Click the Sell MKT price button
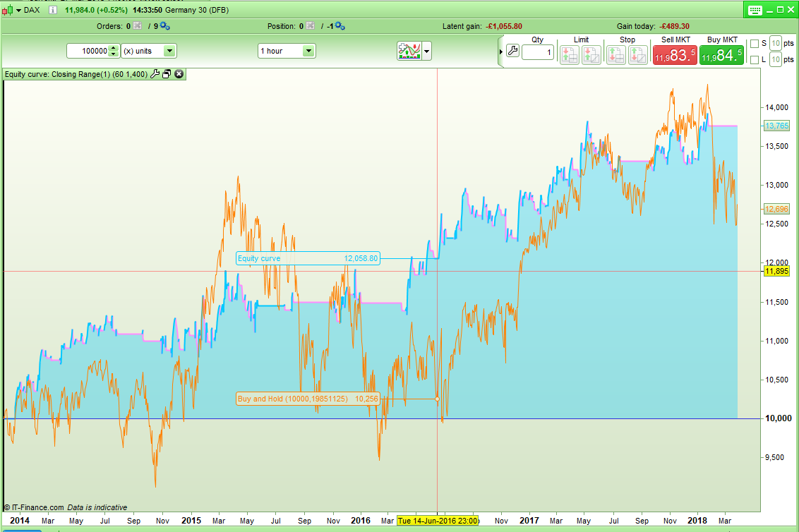The image size is (799, 532). (x=675, y=55)
